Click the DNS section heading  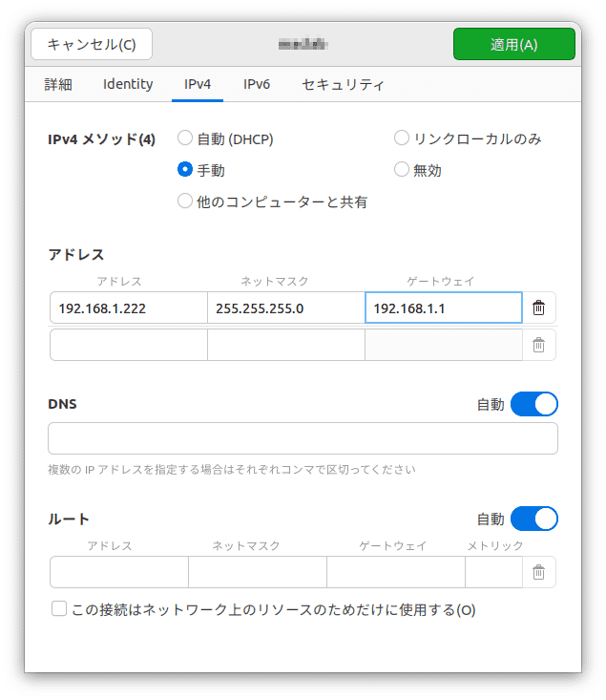[x=62, y=404]
